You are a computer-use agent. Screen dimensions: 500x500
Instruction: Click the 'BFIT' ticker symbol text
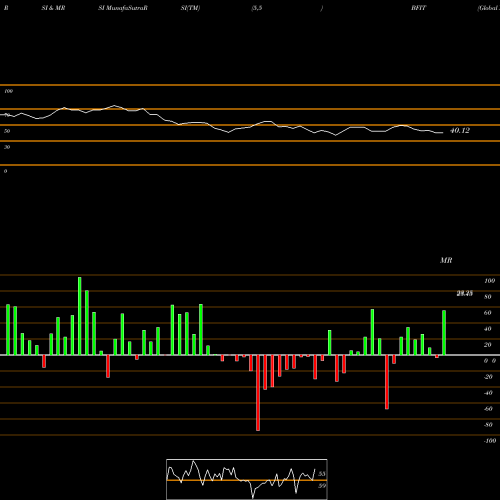[418, 8]
